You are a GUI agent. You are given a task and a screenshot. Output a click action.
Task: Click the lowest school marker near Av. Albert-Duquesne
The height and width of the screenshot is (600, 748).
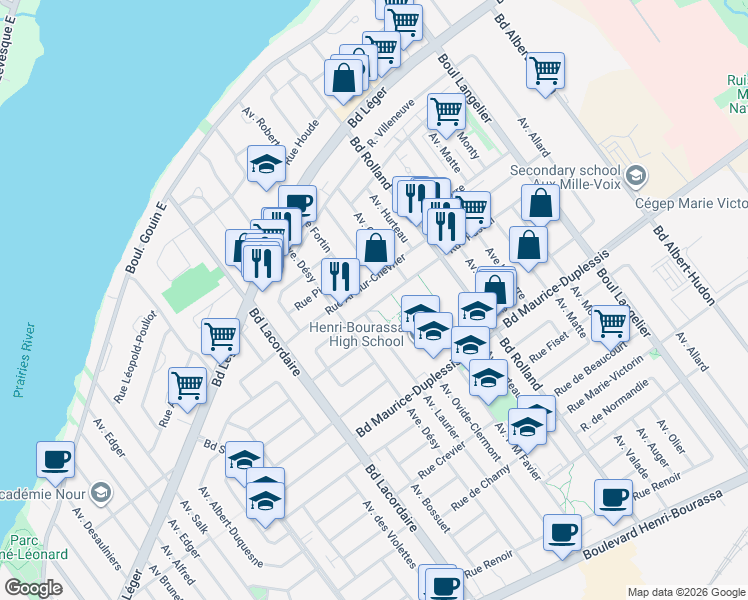(x=266, y=502)
